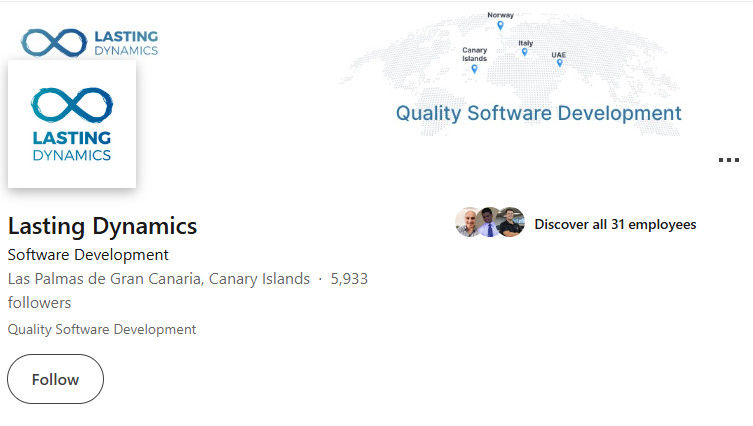Click the Quality Software Development tagline below followers
This screenshot has width=753, height=426.
[102, 329]
